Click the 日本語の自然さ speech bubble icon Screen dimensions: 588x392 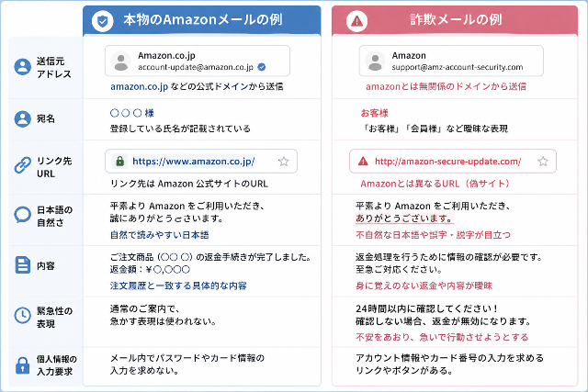click(22, 215)
